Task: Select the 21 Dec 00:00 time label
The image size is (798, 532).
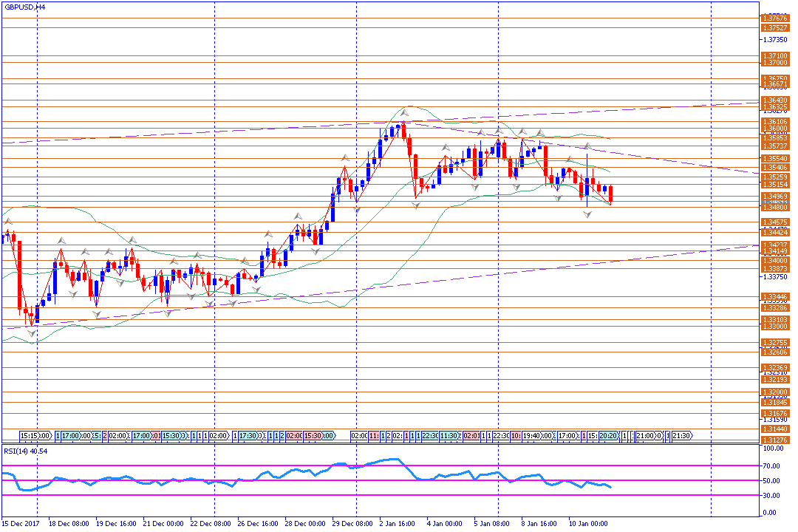Action: click(x=163, y=523)
